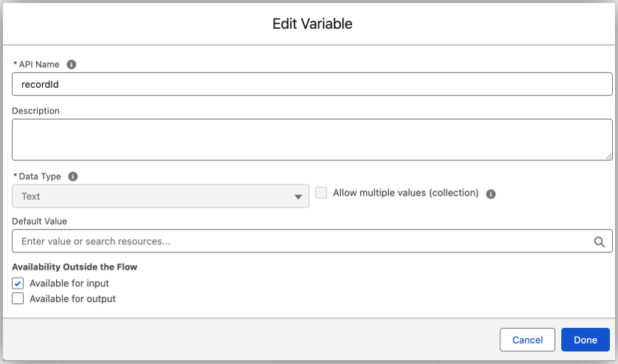Image resolution: width=618 pixels, height=364 pixels.
Task: Uncheck the Available for input checkbox
Action: pos(18,284)
